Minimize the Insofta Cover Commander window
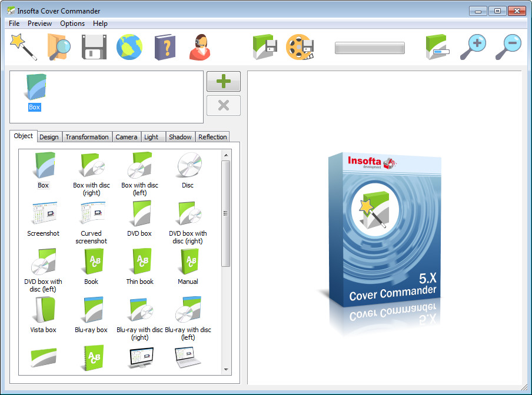Screen dimensions: 532x395 478,11
